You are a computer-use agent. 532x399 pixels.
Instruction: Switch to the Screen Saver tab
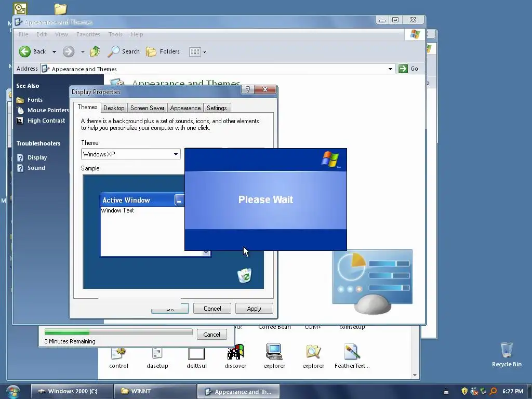click(x=147, y=108)
